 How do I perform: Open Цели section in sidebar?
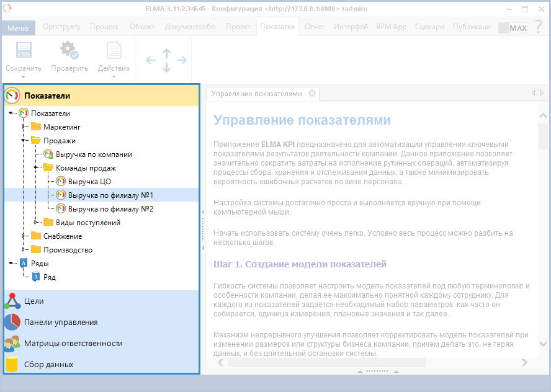(34, 301)
